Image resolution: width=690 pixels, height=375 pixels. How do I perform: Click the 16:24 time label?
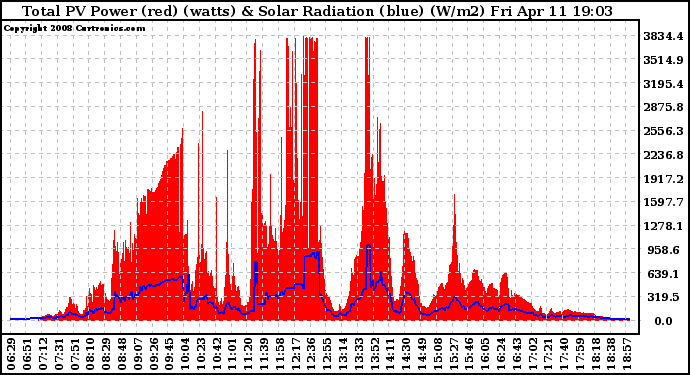(501, 354)
